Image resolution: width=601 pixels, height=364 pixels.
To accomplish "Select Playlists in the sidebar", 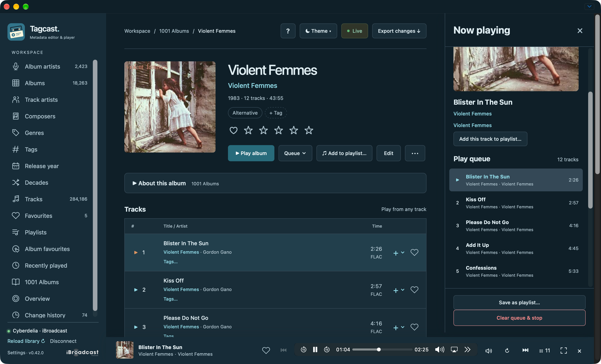I will point(50,232).
